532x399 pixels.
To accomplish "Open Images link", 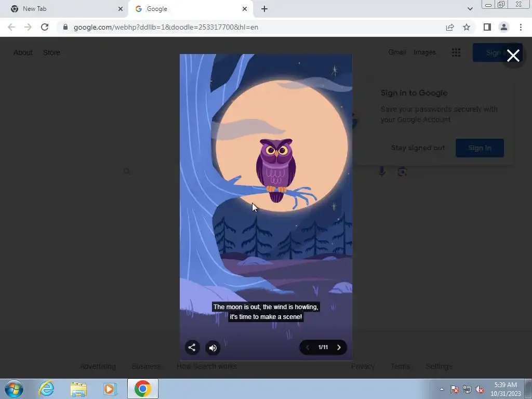I will (x=424, y=52).
